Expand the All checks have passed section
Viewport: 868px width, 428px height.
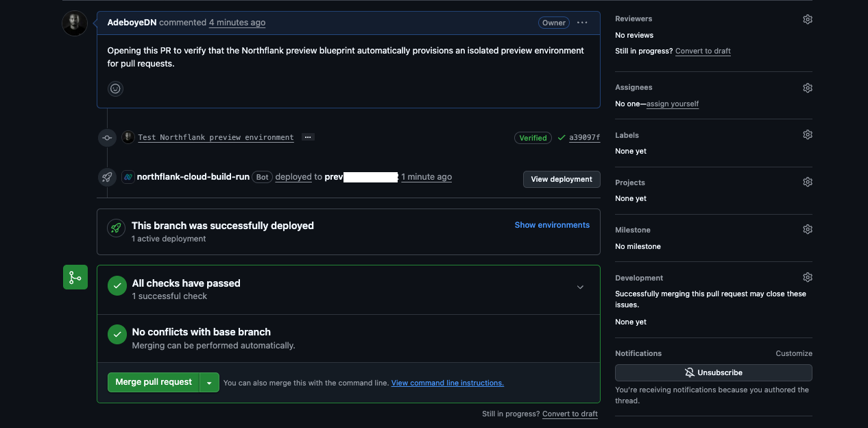point(580,287)
